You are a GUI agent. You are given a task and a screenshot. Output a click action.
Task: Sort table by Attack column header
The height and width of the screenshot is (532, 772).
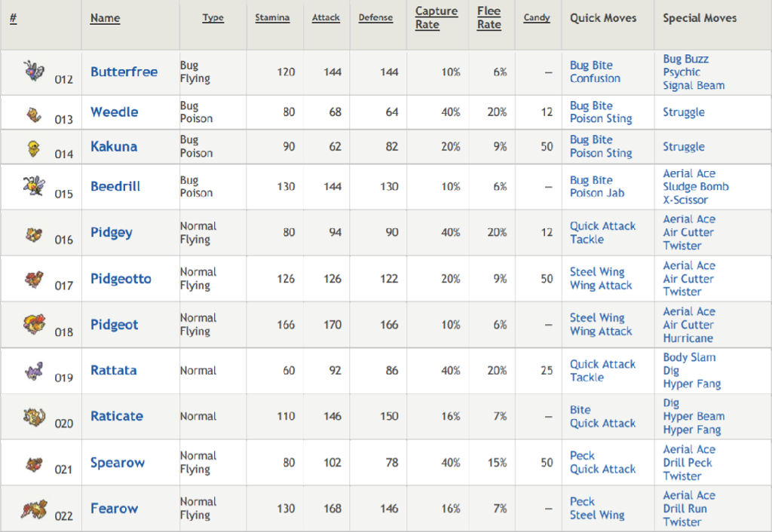tap(326, 18)
